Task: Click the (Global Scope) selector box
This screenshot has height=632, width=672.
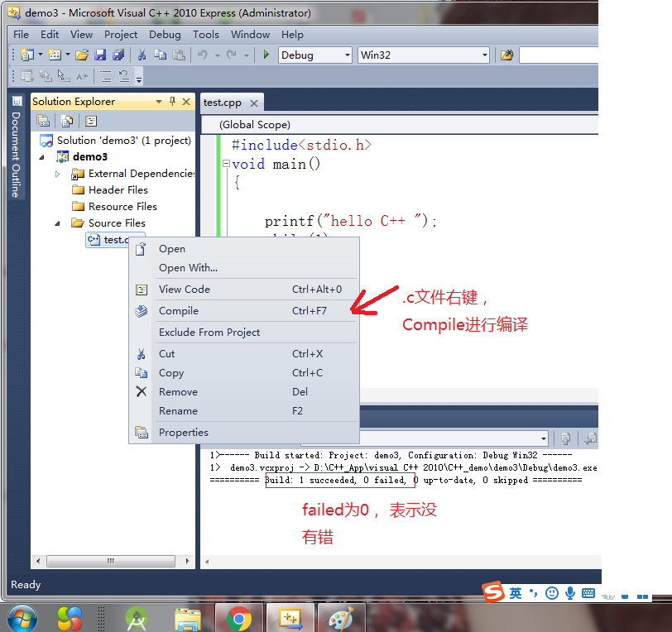Action: coord(400,125)
